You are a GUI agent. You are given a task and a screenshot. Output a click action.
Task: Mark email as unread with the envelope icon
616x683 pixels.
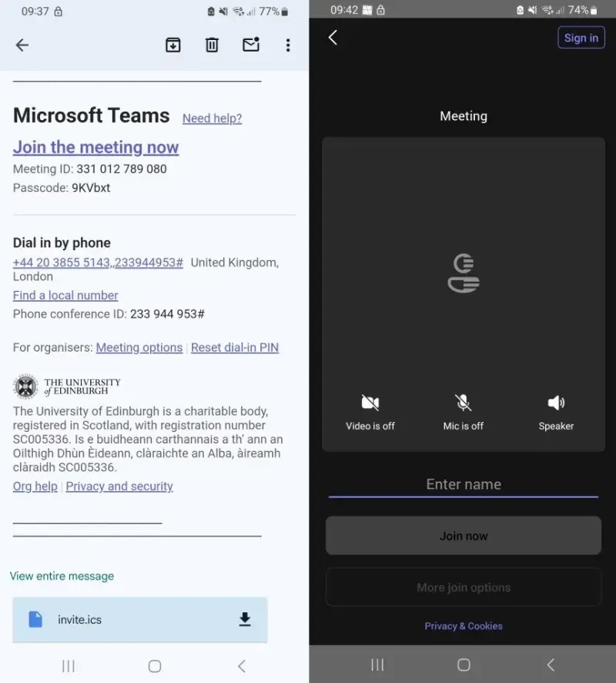tap(251, 45)
